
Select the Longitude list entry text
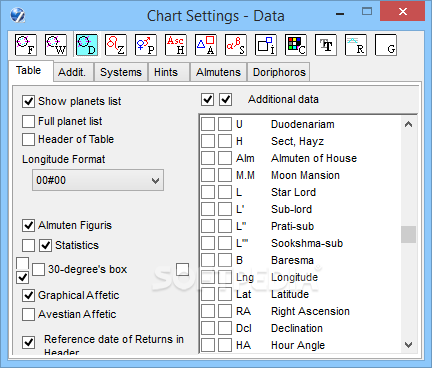[294, 277]
